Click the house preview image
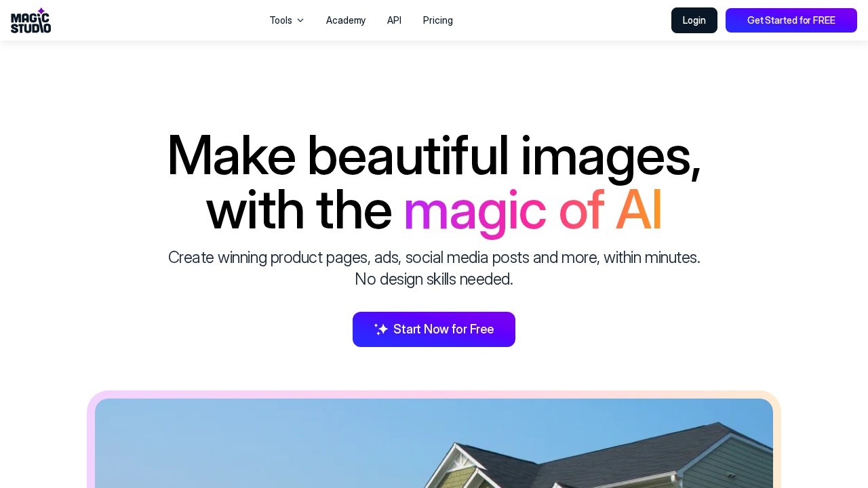This screenshot has width=868, height=488. tap(434, 443)
